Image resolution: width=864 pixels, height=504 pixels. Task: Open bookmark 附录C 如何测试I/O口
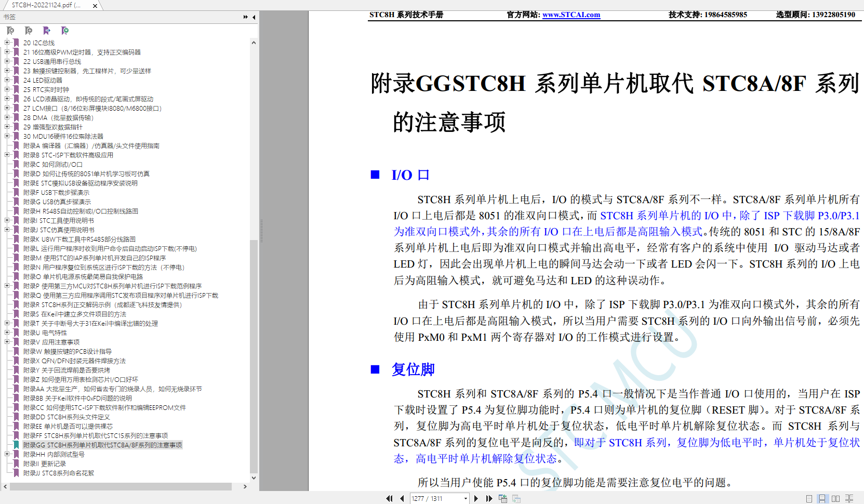point(52,164)
